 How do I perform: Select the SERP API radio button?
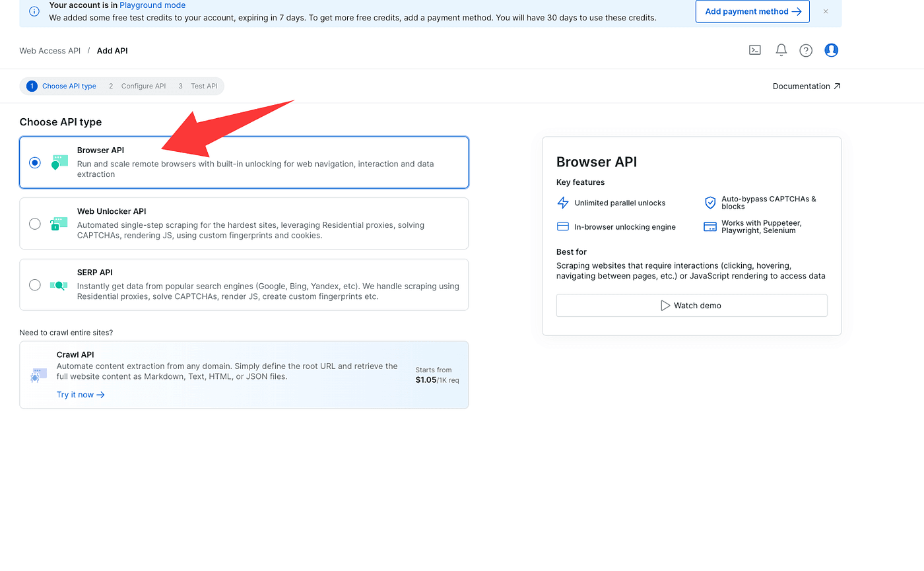point(35,285)
